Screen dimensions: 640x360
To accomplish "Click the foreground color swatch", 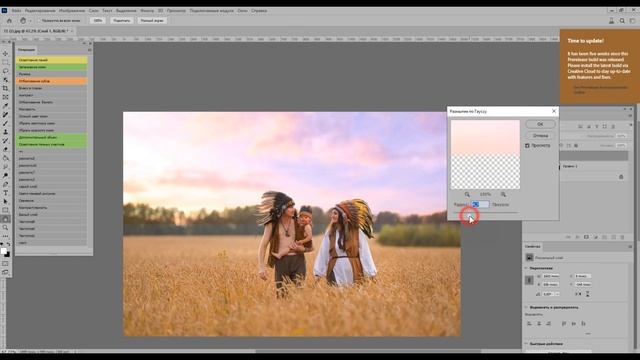I will coord(4,251).
